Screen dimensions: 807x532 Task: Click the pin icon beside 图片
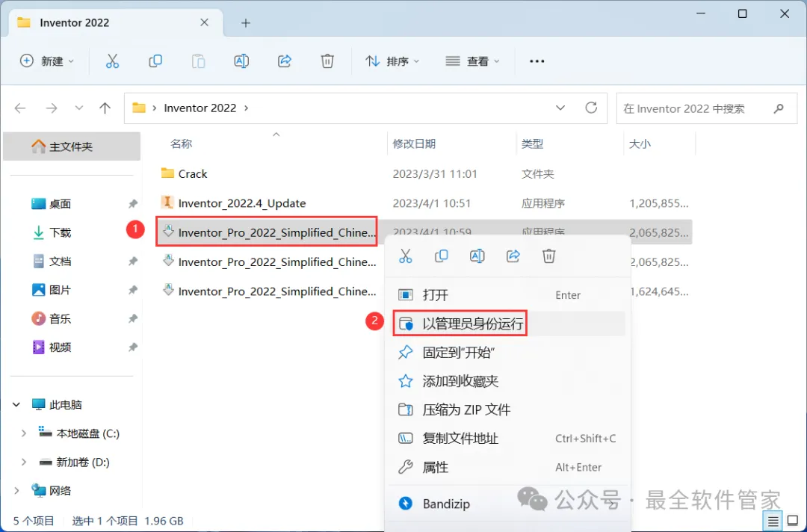(x=133, y=290)
